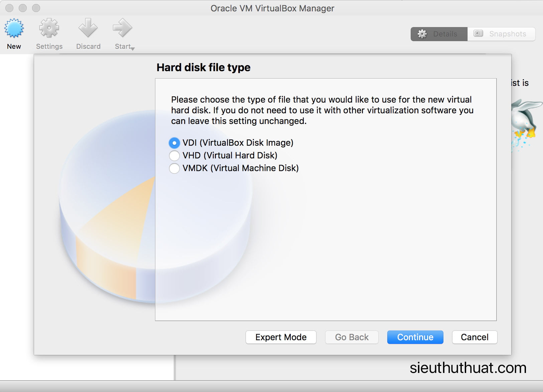
Task: Choose the VHD (Virtual Hard Disk) option
Action: pyautogui.click(x=174, y=156)
